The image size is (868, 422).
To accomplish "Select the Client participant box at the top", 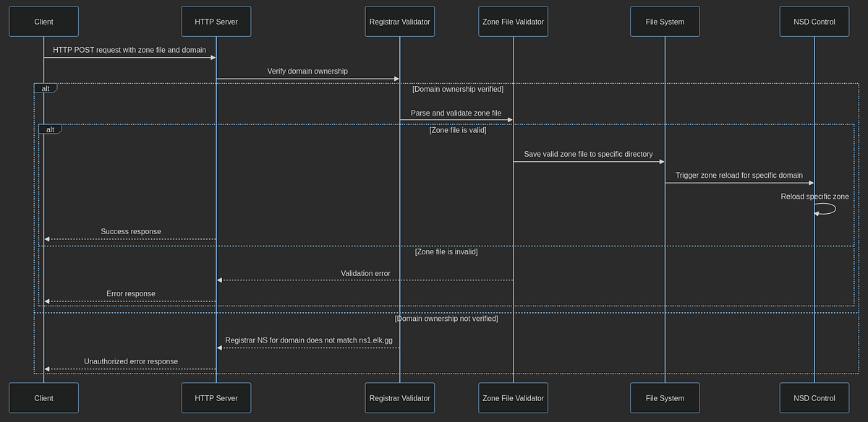I will (x=43, y=21).
